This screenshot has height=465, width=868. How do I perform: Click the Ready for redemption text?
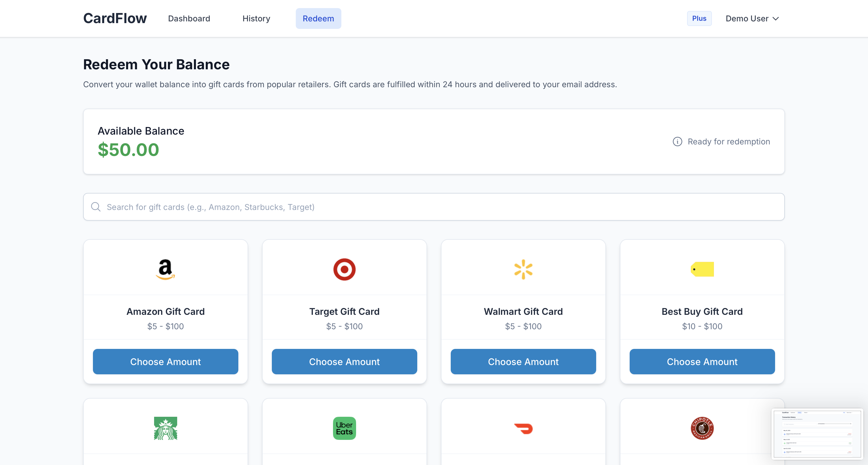(x=729, y=142)
